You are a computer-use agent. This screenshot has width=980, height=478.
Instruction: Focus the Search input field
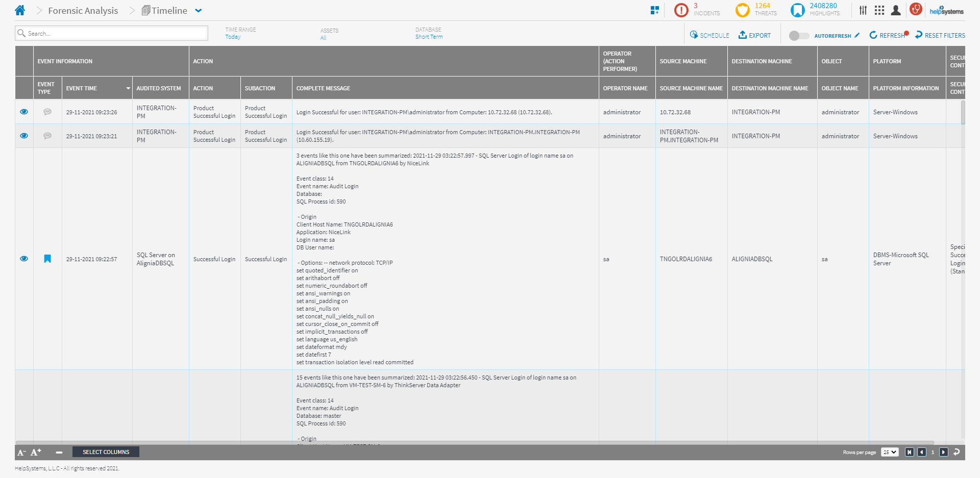click(x=111, y=33)
